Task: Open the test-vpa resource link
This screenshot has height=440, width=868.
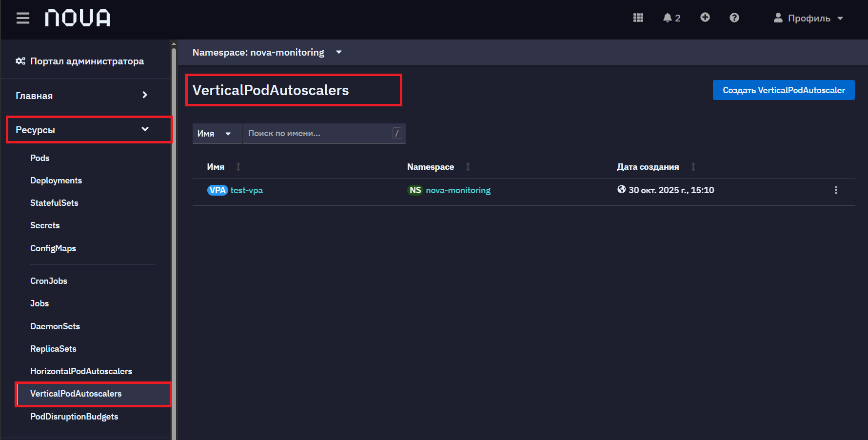Action: (x=246, y=190)
